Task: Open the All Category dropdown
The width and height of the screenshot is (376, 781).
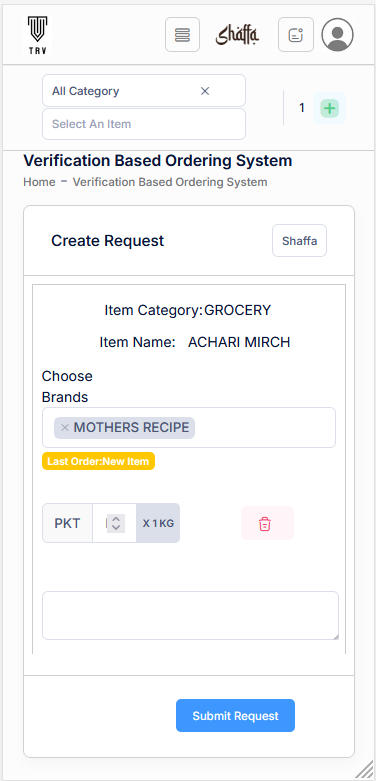Action: click(144, 91)
